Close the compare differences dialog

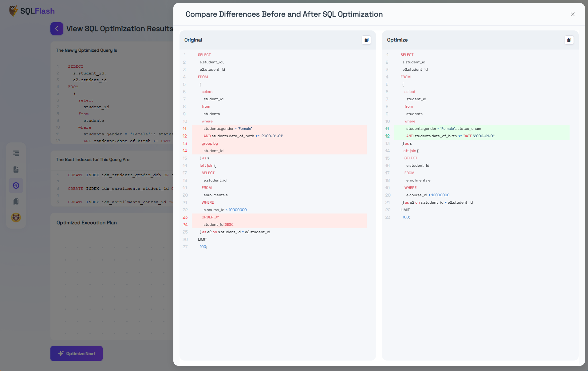pos(572,14)
